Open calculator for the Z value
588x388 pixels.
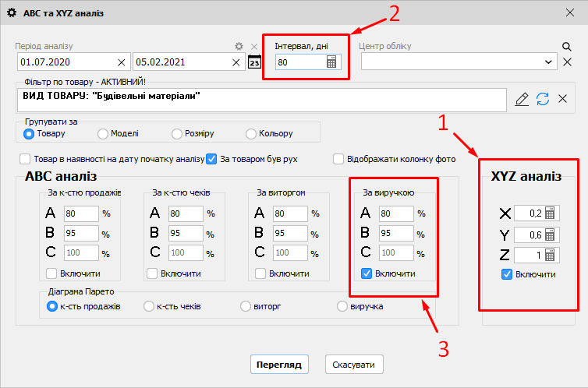click(550, 254)
